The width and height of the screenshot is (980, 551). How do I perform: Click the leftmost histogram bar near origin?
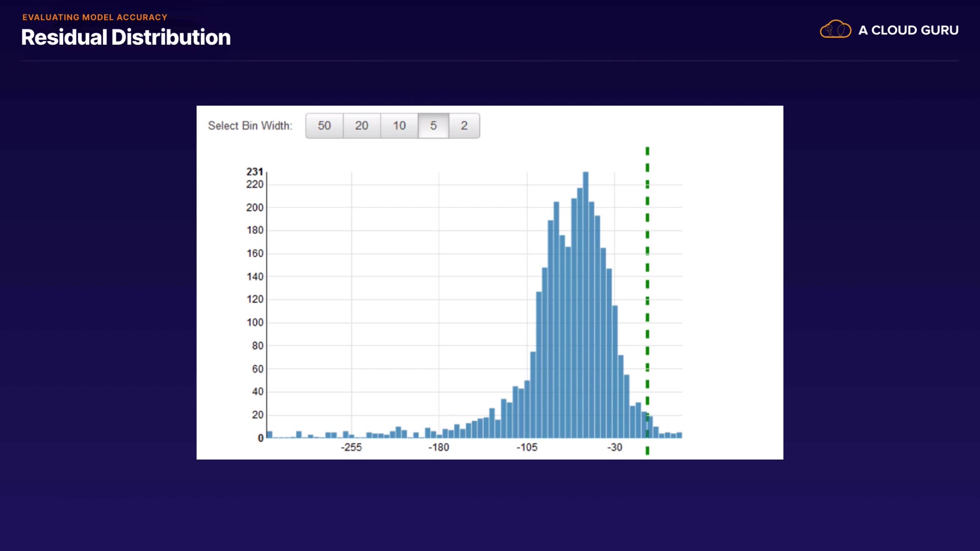coord(269,435)
